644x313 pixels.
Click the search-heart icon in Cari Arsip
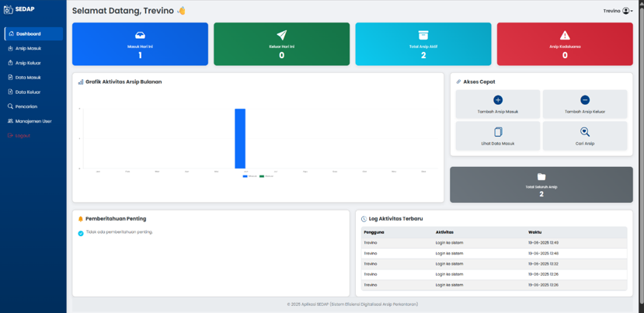coord(585,132)
